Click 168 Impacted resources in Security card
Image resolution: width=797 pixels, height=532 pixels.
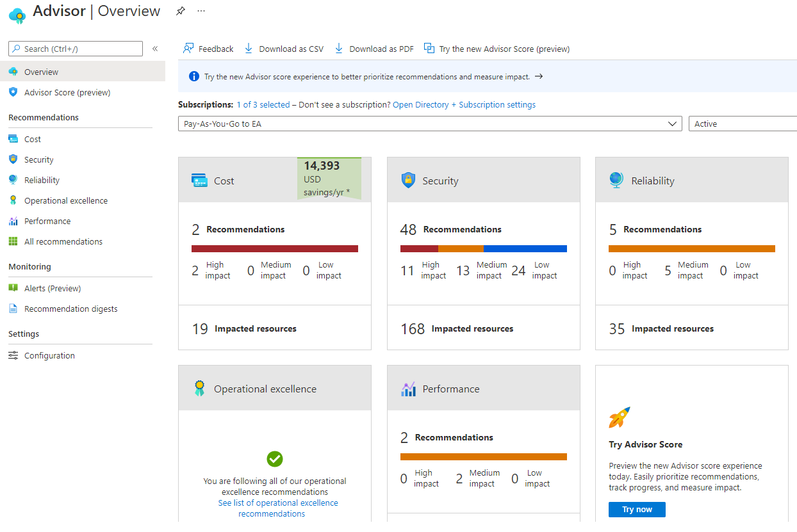click(457, 328)
